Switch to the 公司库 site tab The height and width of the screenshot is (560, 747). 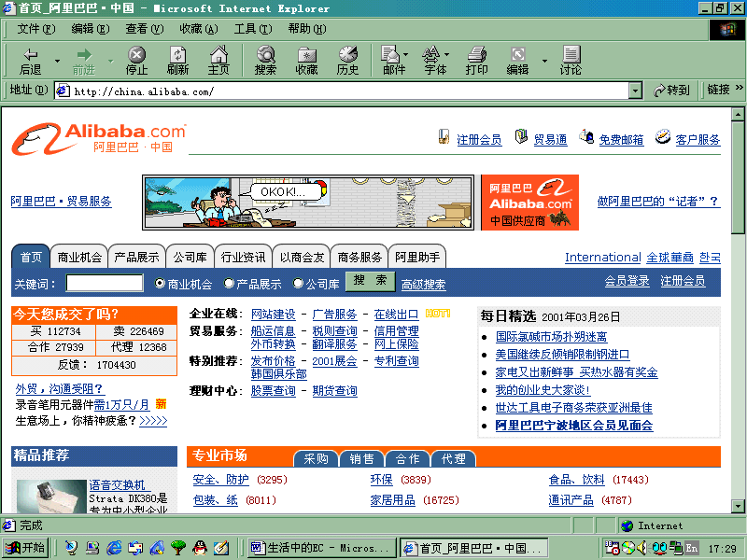pyautogui.click(x=190, y=258)
